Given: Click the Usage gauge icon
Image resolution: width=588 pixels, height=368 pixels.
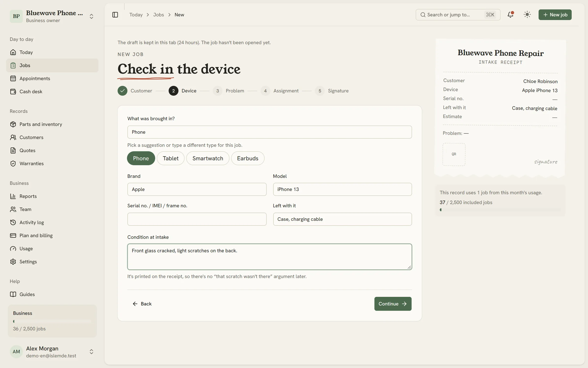Looking at the screenshot, I should (13, 249).
